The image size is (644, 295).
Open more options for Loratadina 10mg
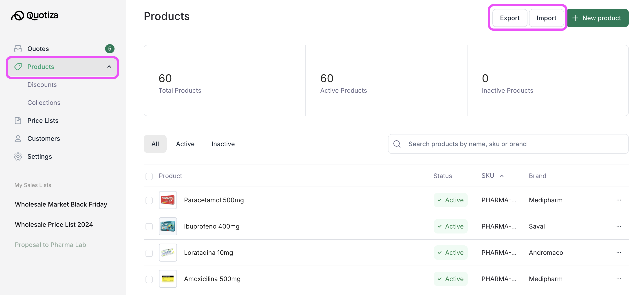coord(619,253)
